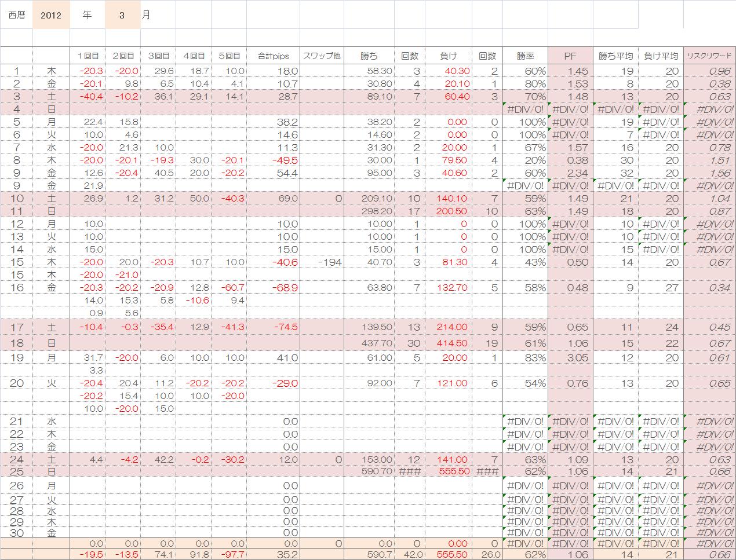Click the 勝ち column header
Image resolution: width=736 pixels, height=560 pixels.
tap(369, 56)
